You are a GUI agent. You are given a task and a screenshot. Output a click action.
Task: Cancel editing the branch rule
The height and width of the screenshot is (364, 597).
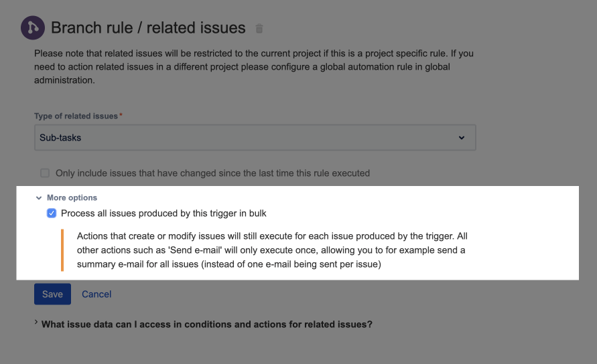click(96, 294)
